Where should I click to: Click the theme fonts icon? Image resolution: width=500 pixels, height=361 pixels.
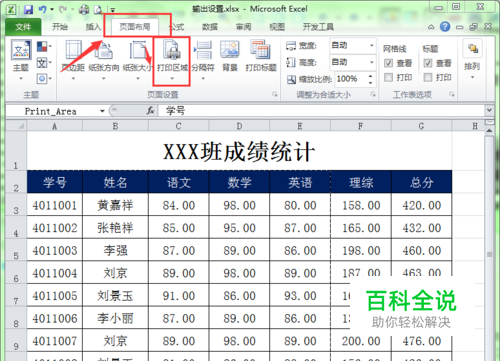click(42, 62)
